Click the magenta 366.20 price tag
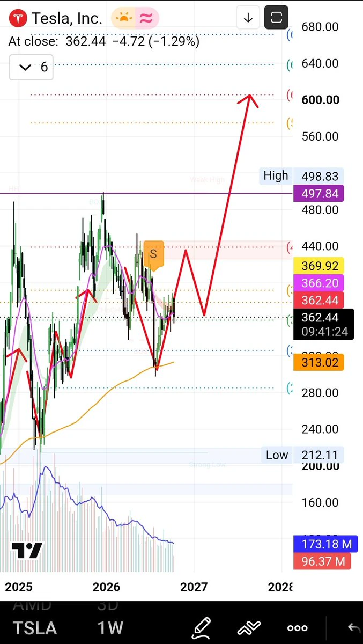The width and height of the screenshot is (363, 644). (x=318, y=283)
